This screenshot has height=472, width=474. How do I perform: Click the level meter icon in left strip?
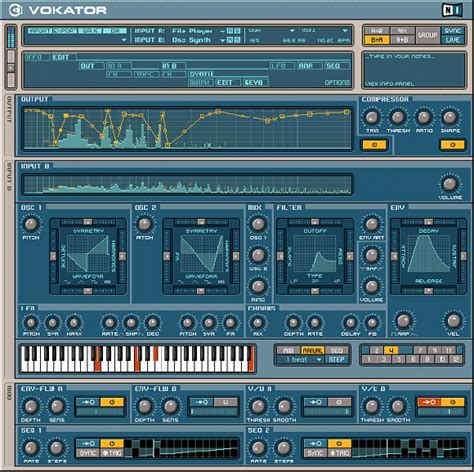(11, 37)
